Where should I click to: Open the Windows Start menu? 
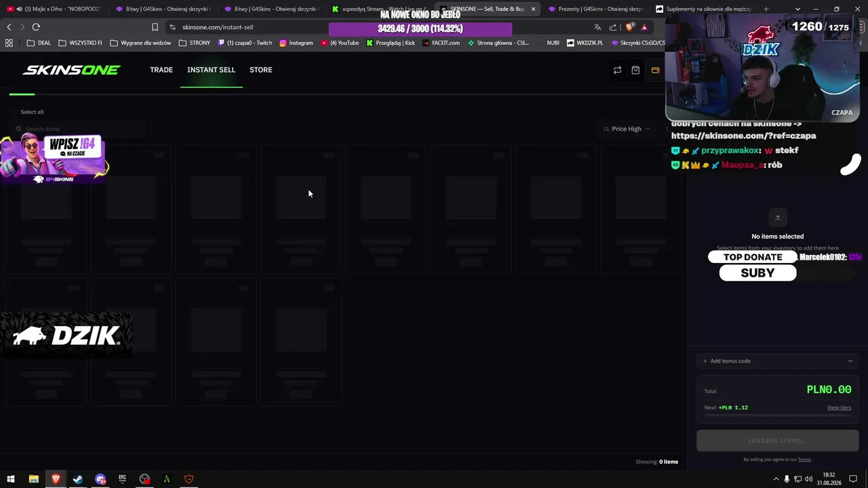point(11,479)
